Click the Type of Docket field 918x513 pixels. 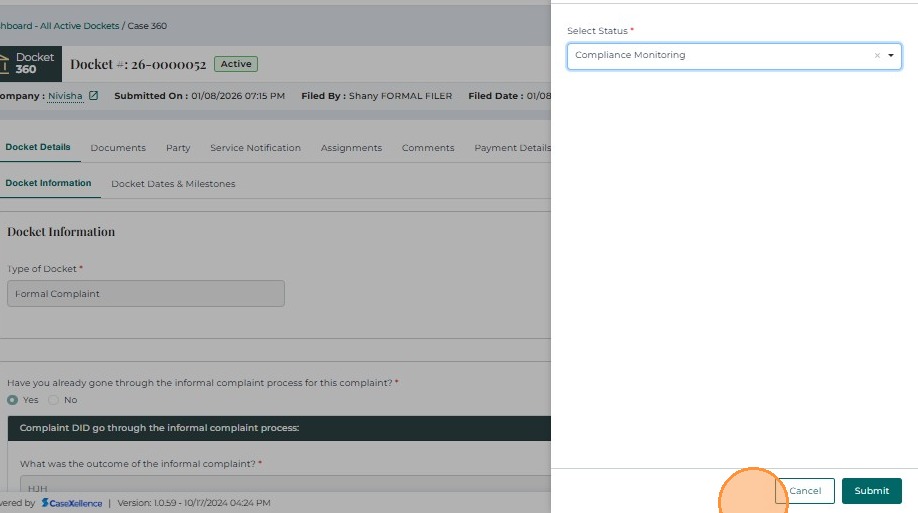point(146,294)
